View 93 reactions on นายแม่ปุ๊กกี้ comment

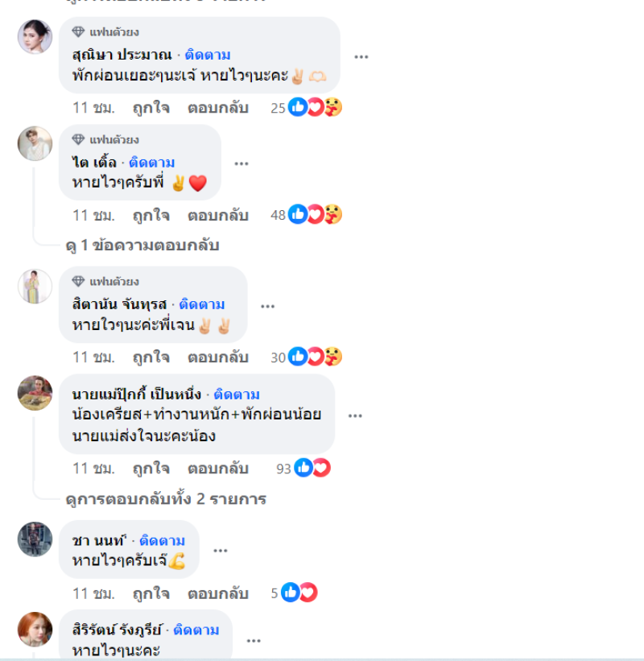303,469
